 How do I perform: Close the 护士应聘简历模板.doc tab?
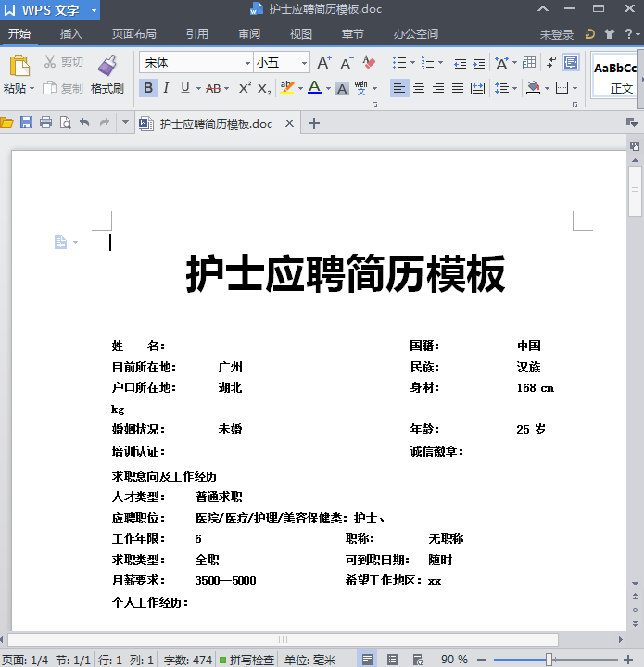[x=289, y=123]
